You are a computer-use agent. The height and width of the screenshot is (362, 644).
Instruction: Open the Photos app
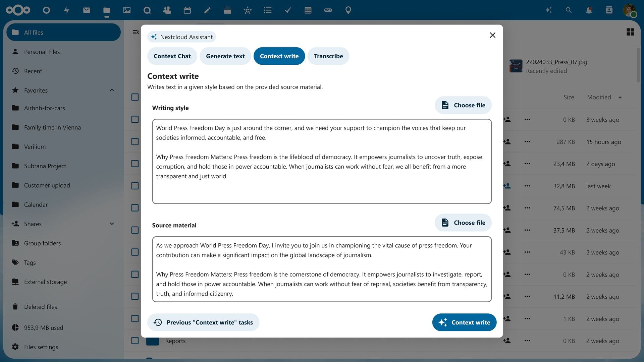click(127, 10)
